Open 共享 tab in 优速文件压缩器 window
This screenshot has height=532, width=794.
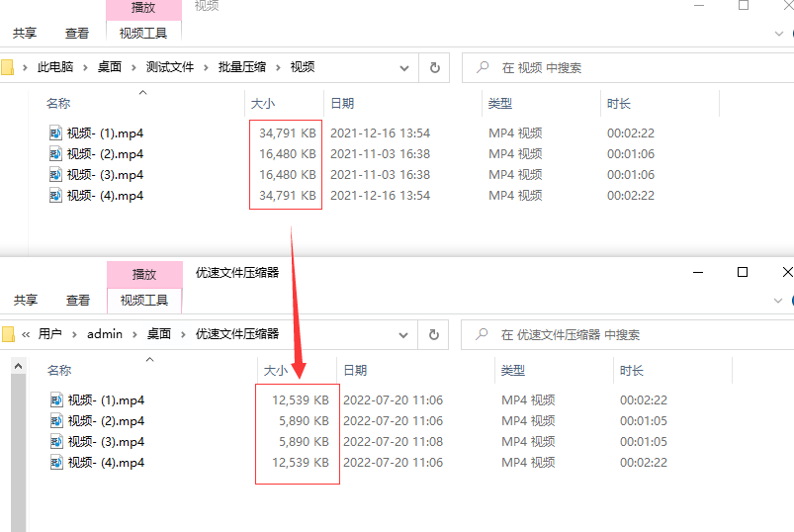[26, 301]
